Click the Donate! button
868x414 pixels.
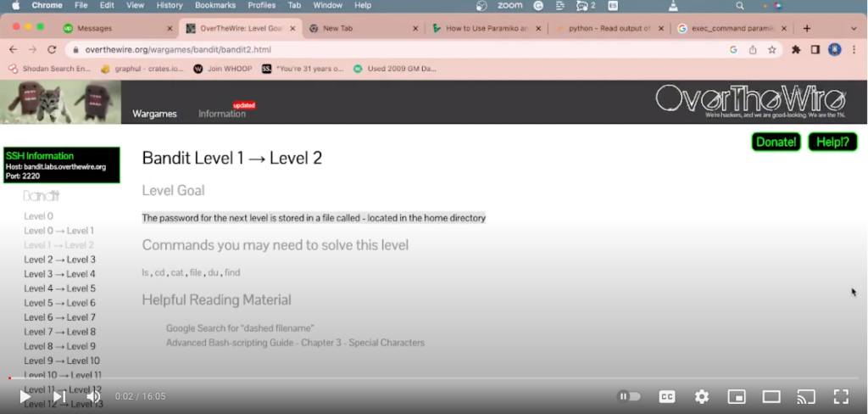pyautogui.click(x=776, y=142)
